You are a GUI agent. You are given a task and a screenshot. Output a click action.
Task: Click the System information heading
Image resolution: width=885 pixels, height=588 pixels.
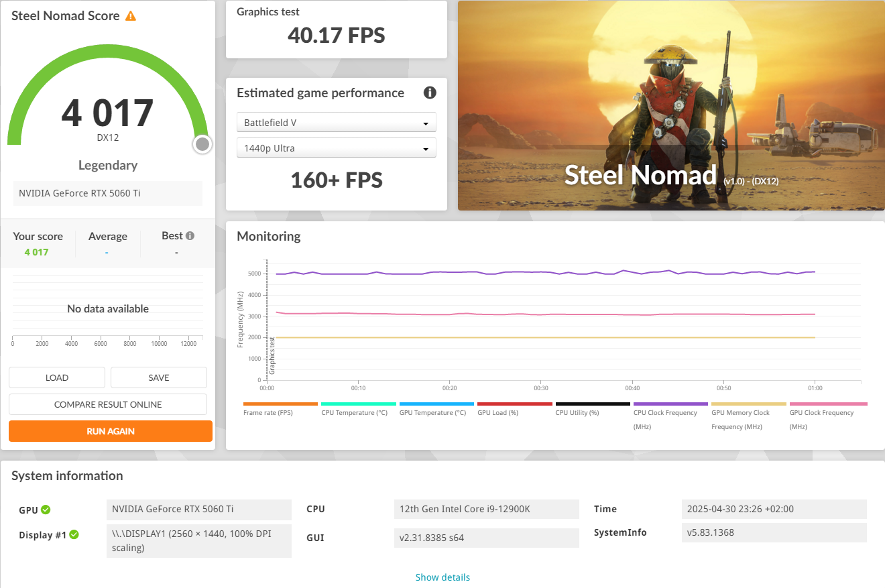click(x=67, y=475)
